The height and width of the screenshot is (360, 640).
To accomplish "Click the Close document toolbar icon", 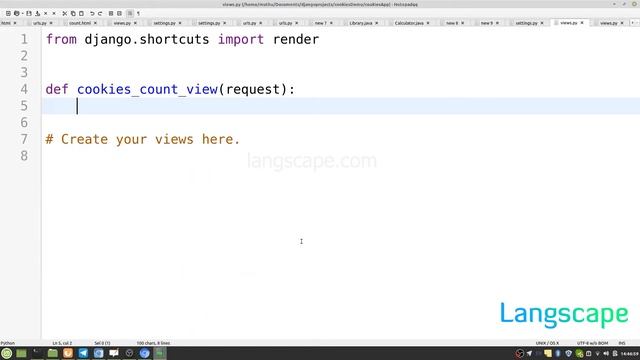I will click(46, 13).
